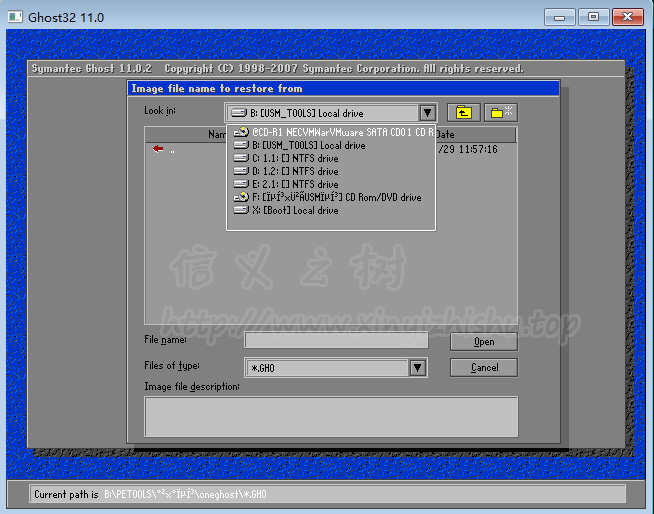Click the Date column header
The width and height of the screenshot is (654, 514).
(x=475, y=134)
